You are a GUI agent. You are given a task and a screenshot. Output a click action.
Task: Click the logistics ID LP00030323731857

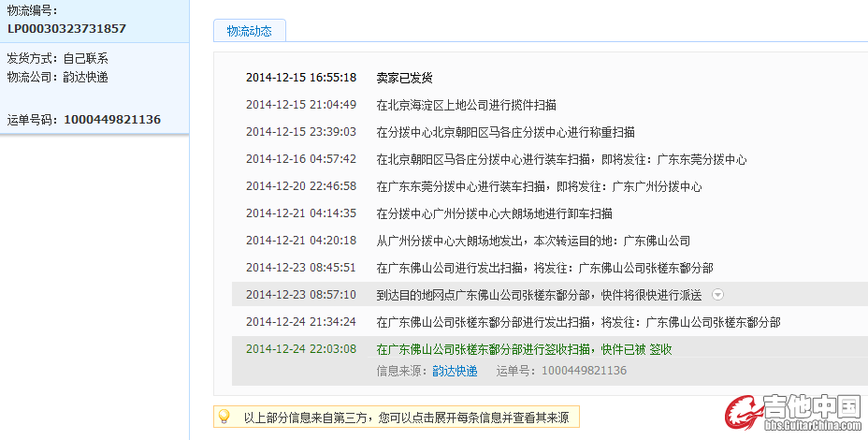tap(66, 28)
